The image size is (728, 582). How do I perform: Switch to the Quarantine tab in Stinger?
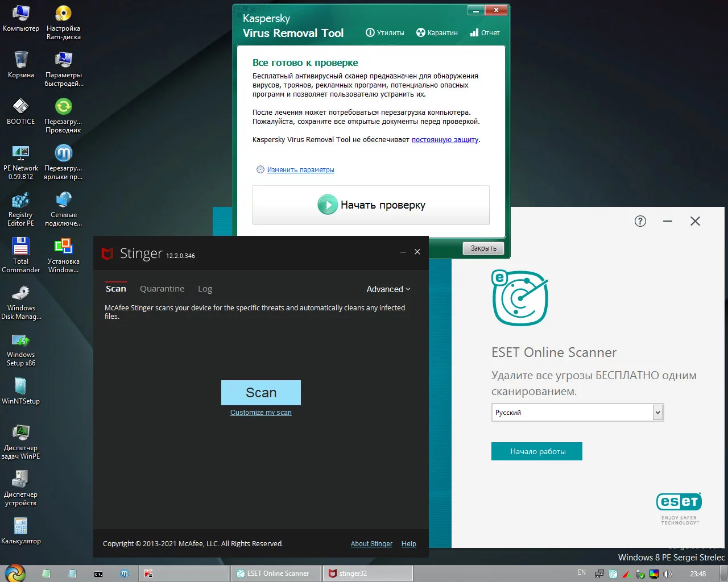(x=162, y=289)
